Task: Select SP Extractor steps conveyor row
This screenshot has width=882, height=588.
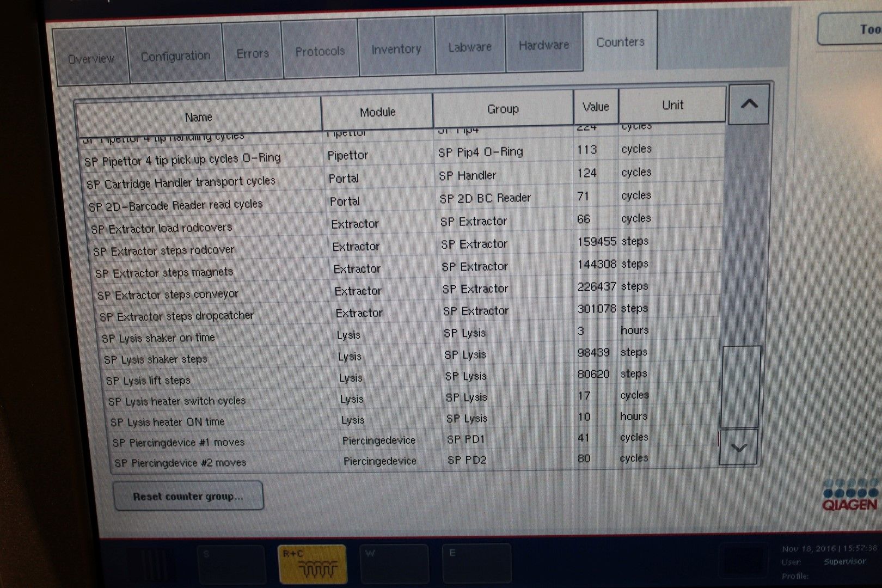Action: tap(409, 290)
